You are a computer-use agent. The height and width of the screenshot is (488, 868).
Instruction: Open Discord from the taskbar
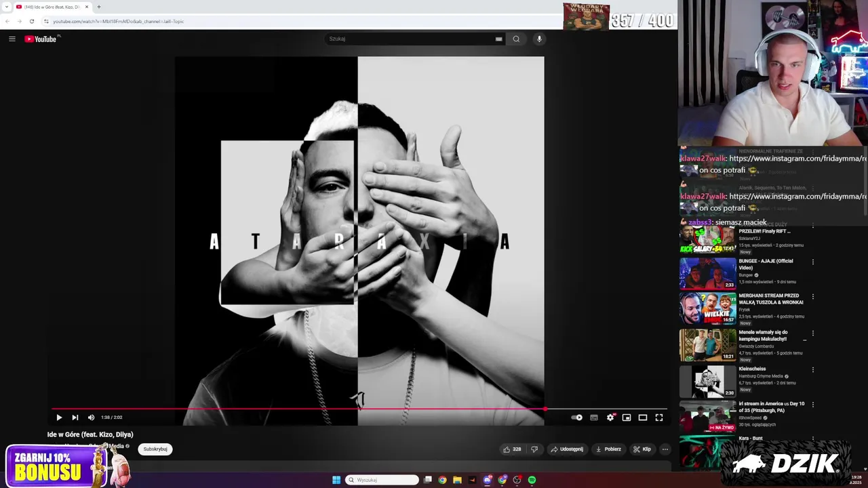pos(487,480)
